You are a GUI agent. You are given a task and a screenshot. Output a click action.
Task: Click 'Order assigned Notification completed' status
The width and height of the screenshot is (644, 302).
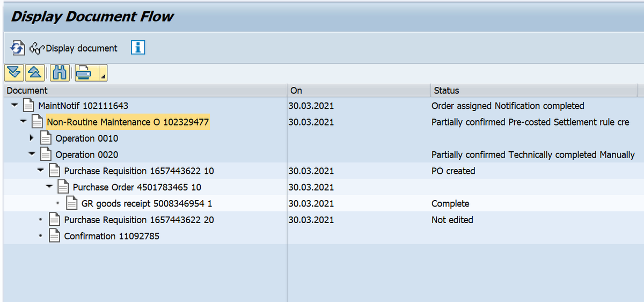coord(508,106)
